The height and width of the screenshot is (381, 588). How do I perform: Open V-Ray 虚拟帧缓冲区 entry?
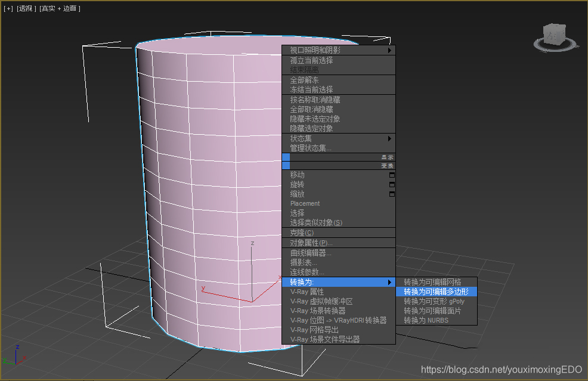click(339, 302)
